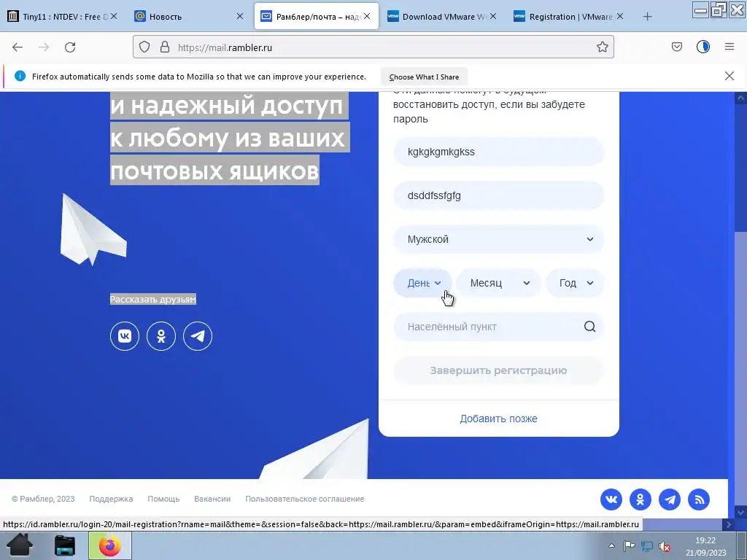Dismiss the Firefox data notification bar
The width and height of the screenshot is (747, 560).
pyautogui.click(x=729, y=76)
